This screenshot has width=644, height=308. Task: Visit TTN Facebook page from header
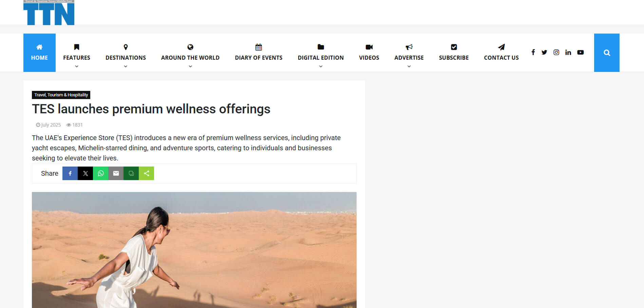(533, 52)
